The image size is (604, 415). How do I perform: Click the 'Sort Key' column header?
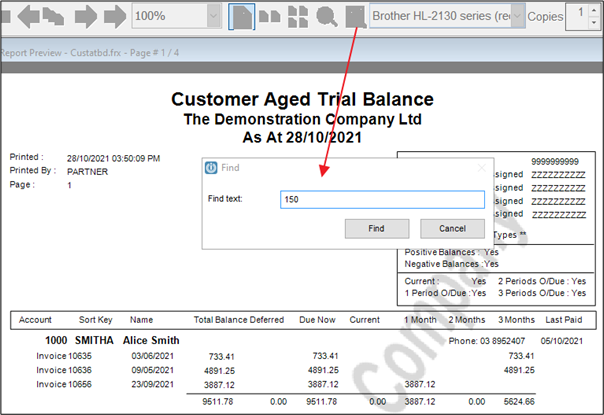click(96, 320)
